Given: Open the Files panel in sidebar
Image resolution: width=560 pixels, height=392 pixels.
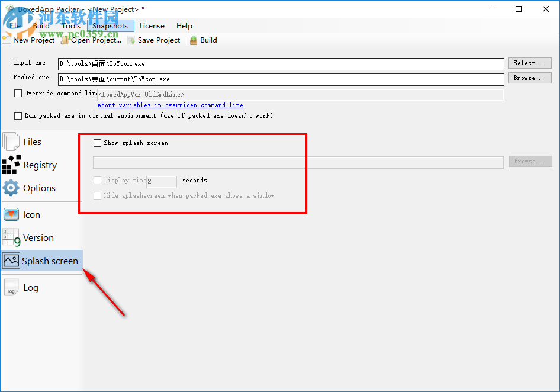Looking at the screenshot, I should pyautogui.click(x=33, y=142).
